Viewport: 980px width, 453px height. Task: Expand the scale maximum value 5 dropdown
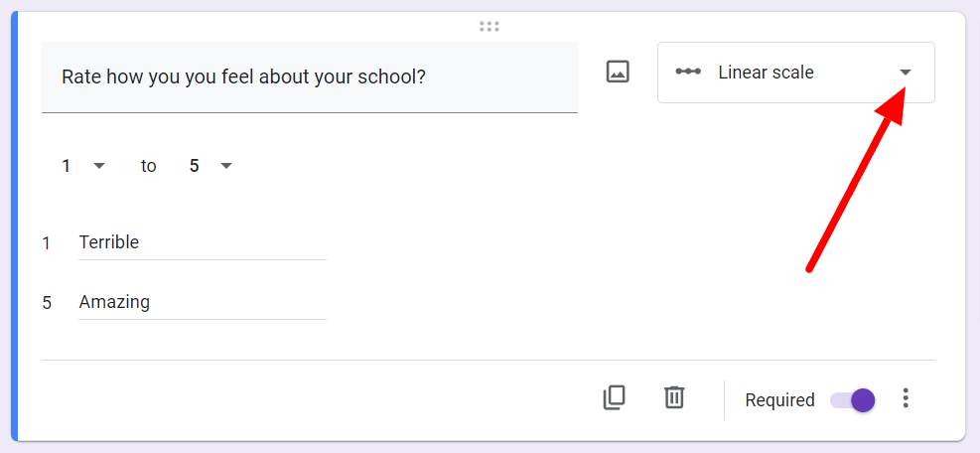pos(211,166)
